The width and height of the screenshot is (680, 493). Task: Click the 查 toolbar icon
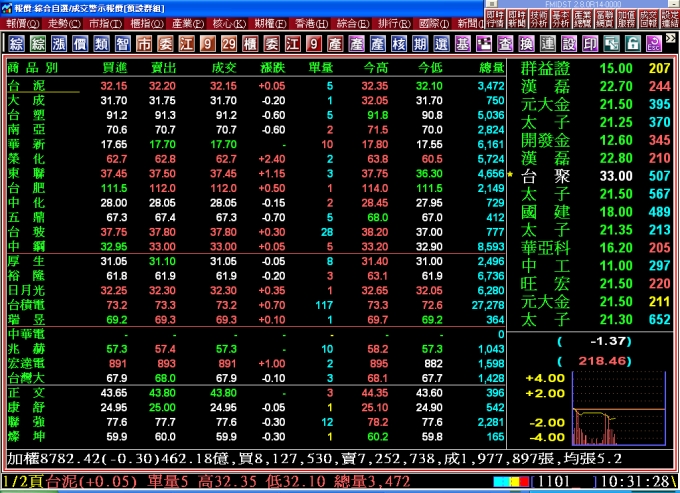tap(505, 43)
